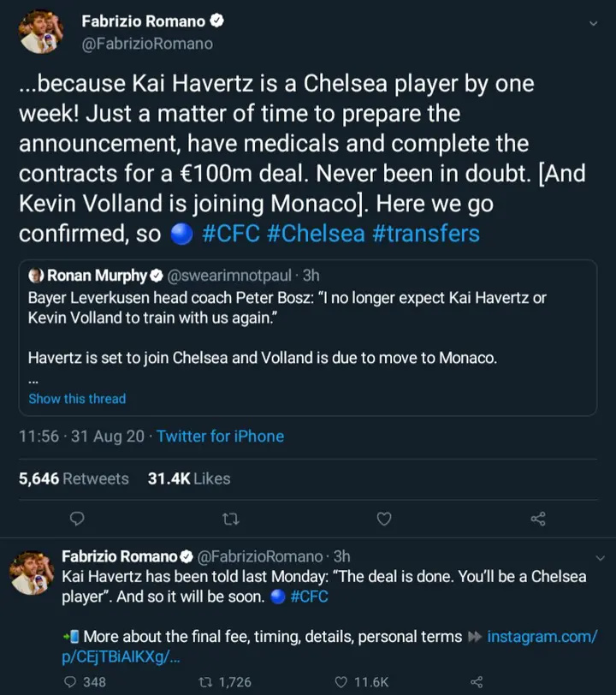The height and width of the screenshot is (695, 616).
Task: Retweet the reply with 1,726 retweets
Action: (205, 682)
